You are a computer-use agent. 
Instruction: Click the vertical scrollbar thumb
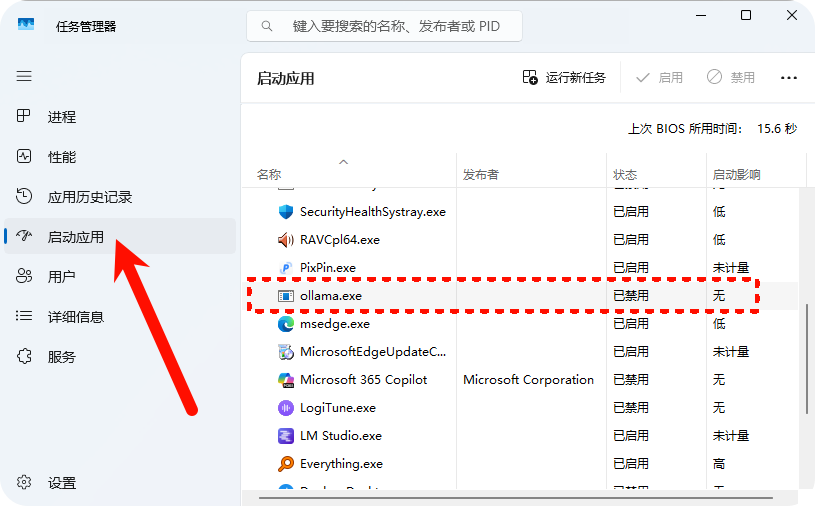pyautogui.click(x=806, y=360)
